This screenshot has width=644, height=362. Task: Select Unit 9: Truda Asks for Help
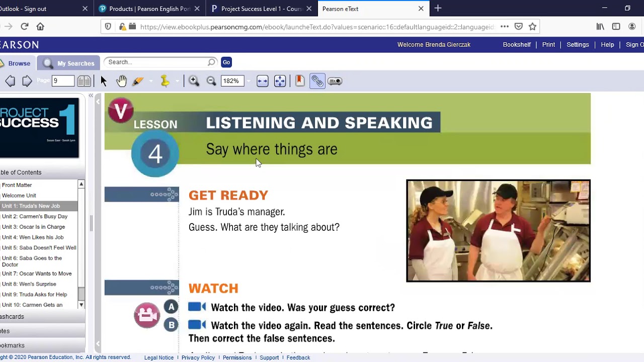(34, 295)
